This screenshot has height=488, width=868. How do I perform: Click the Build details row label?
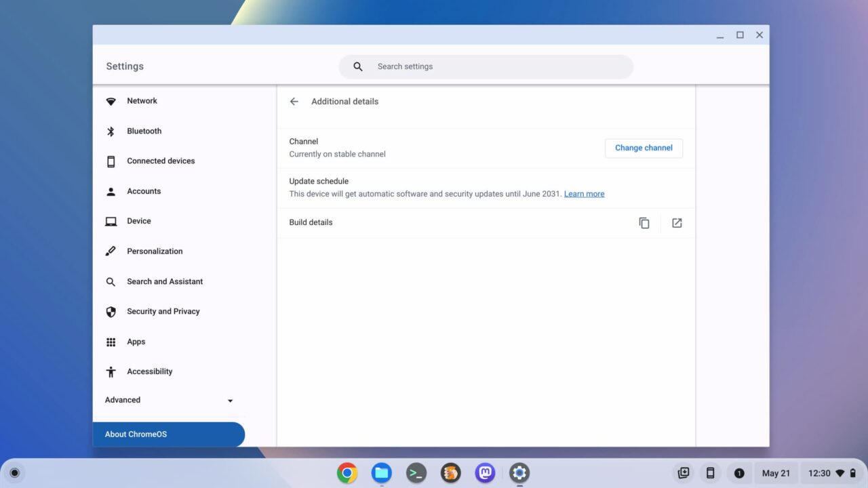point(311,222)
